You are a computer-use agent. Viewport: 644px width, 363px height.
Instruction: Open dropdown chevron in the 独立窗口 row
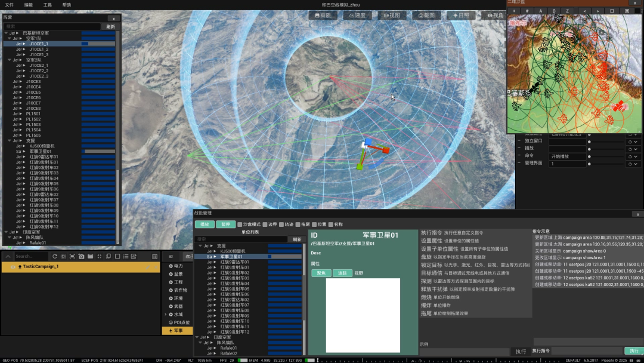(636, 142)
